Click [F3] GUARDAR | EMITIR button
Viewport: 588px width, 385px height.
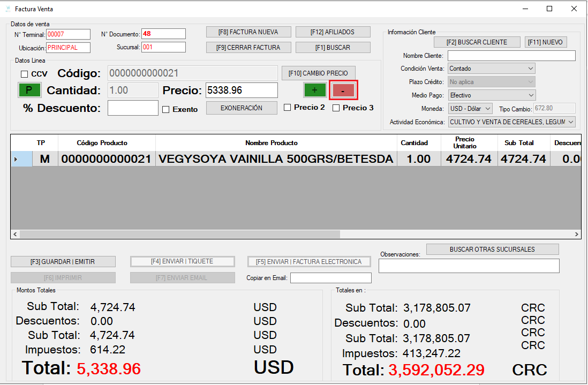(x=63, y=262)
